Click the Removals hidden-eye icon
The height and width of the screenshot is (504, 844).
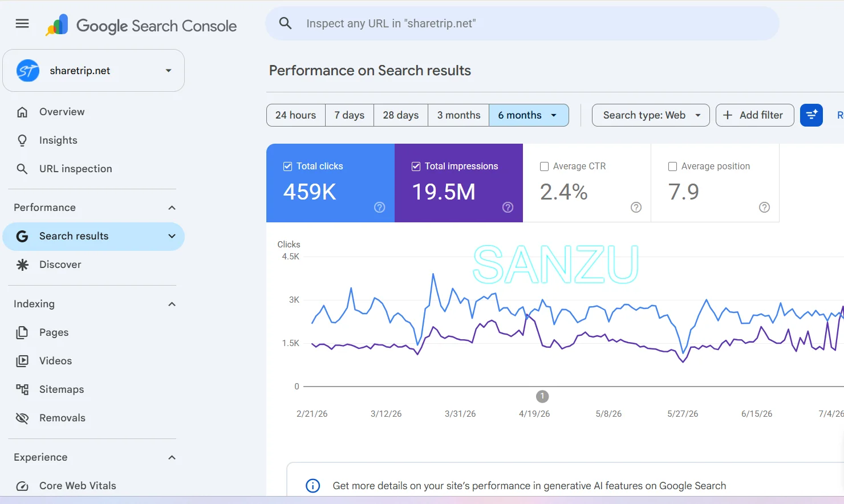[x=22, y=418]
